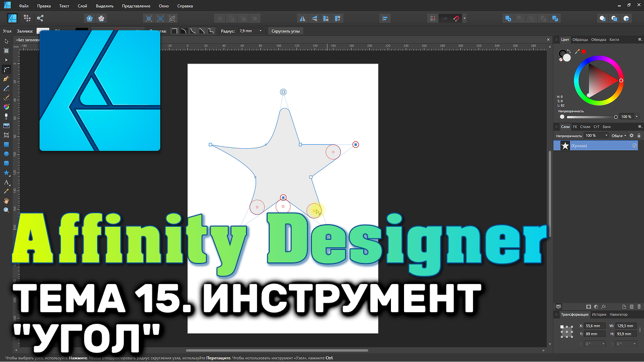Select the Vector Crop tool

click(7, 135)
